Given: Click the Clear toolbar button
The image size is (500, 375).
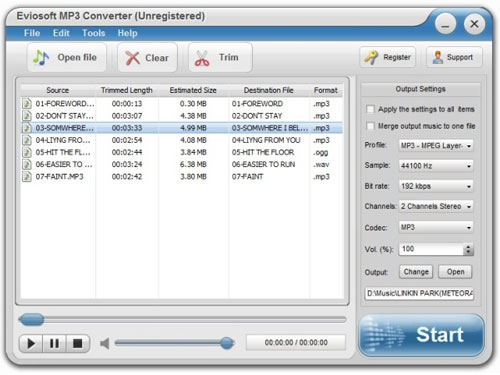Looking at the screenshot, I should (147, 57).
